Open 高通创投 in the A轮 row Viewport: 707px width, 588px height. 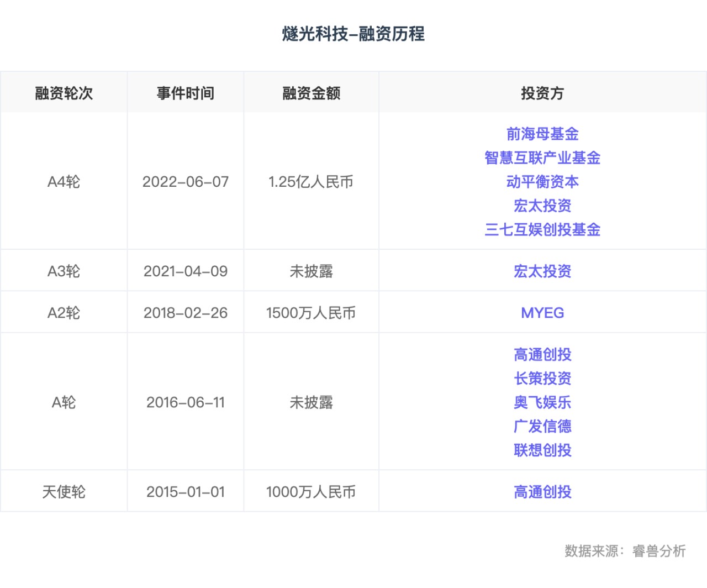tap(542, 355)
